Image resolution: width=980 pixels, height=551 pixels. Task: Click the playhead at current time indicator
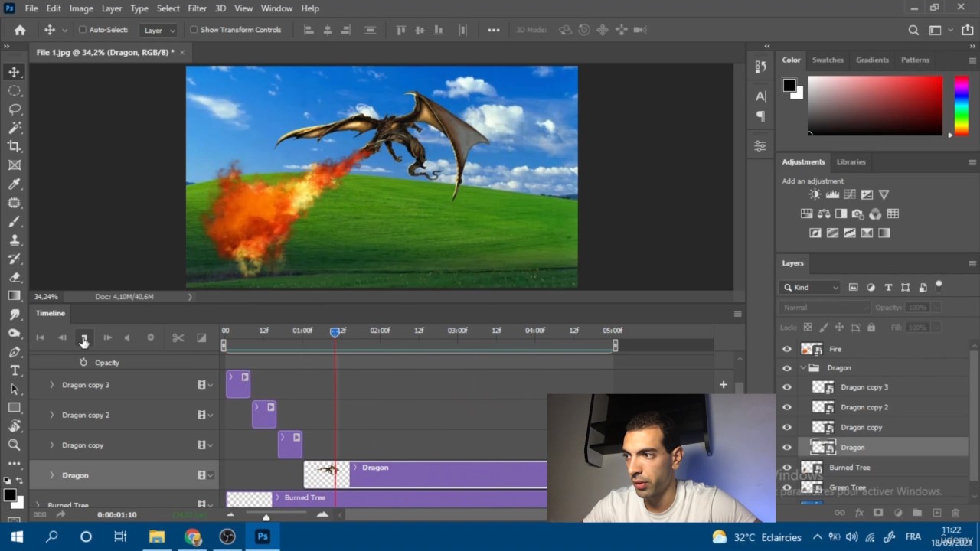pos(335,331)
